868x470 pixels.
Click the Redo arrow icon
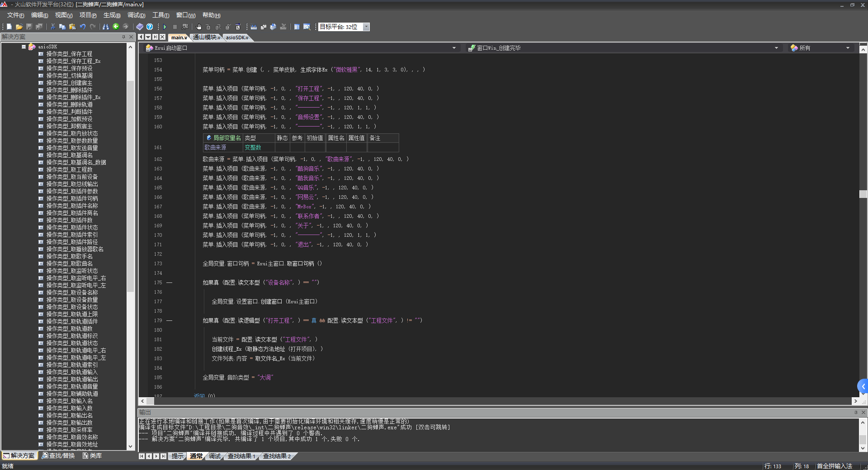(x=93, y=27)
